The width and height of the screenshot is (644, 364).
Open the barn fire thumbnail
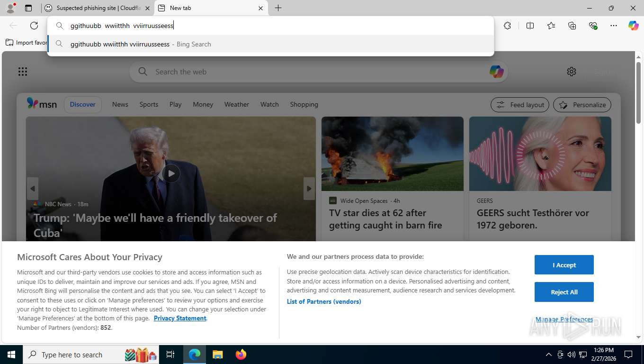pos(393,154)
